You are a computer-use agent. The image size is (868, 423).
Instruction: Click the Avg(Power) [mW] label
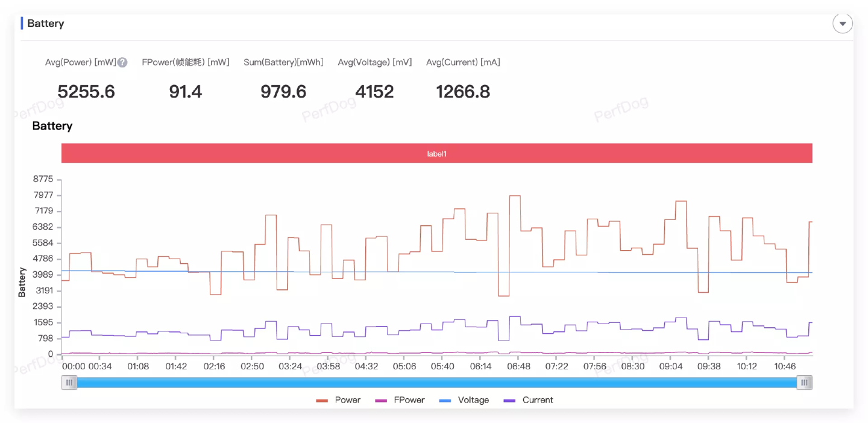point(81,62)
